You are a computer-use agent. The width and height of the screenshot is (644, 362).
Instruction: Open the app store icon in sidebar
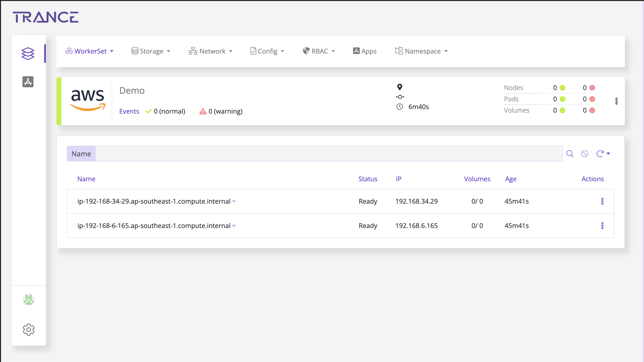point(28,82)
